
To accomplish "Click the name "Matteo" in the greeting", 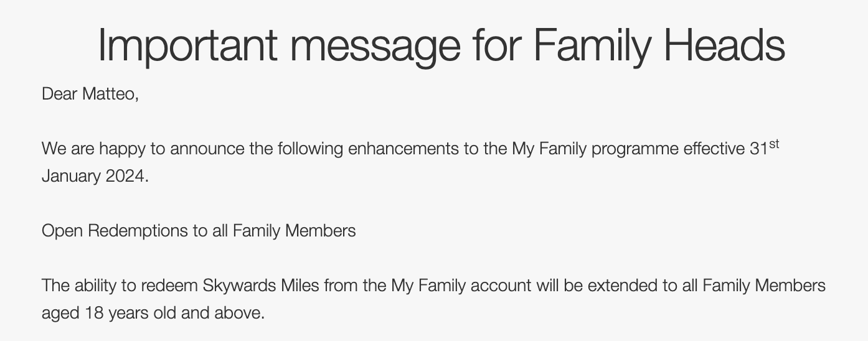I will click(109, 95).
